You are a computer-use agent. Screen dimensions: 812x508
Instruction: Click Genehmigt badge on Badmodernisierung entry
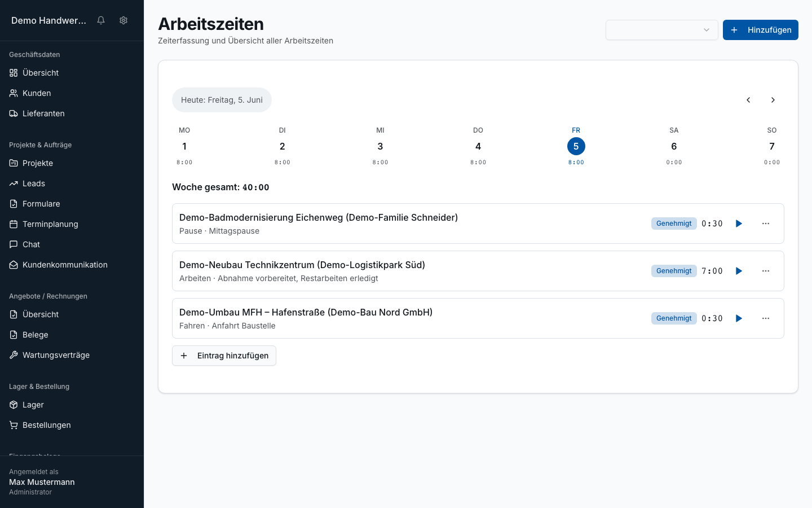674,224
